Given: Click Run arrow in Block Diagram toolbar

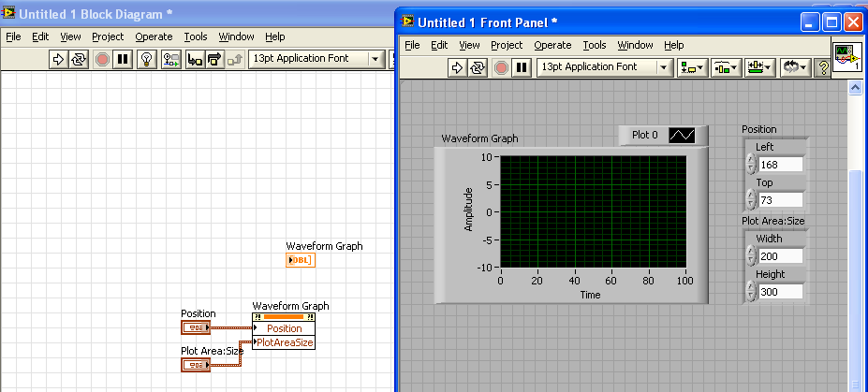Looking at the screenshot, I should 57,59.
